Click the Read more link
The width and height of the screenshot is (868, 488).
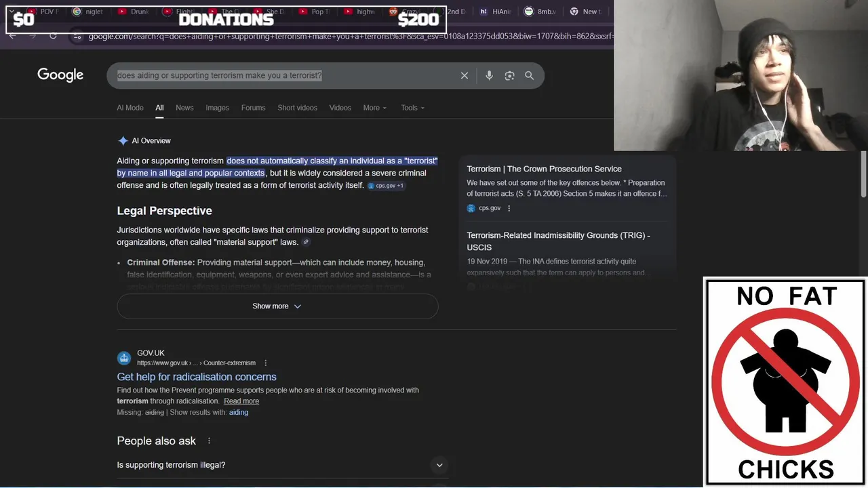click(241, 401)
